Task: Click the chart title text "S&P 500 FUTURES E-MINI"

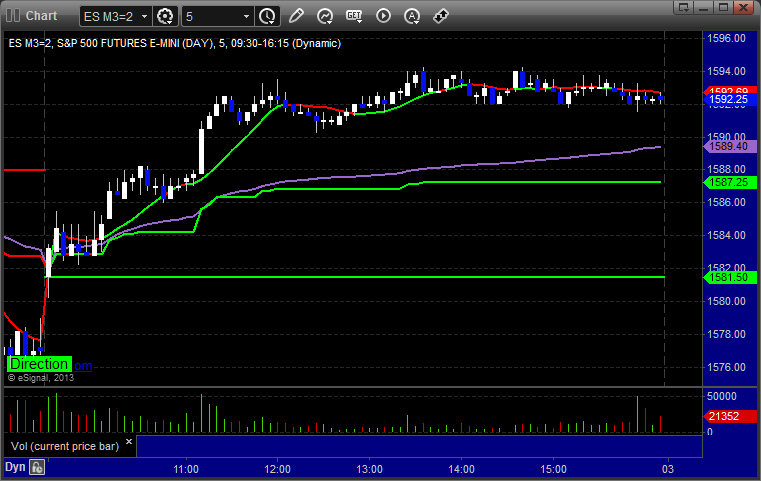Action: 118,43
